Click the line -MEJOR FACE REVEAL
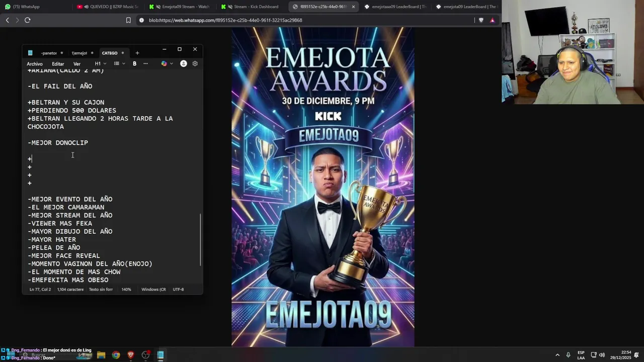This screenshot has width=644, height=362. 64,255
